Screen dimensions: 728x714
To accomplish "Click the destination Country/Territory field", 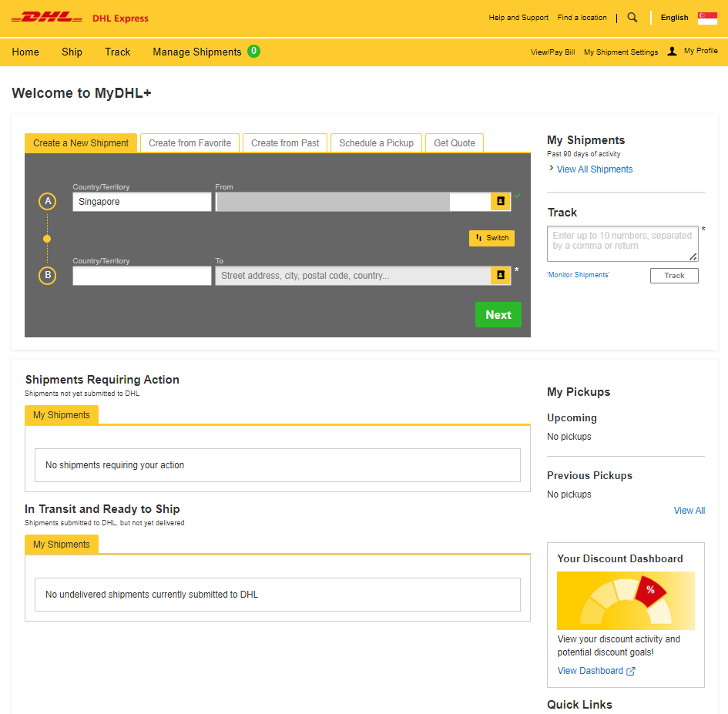I will (142, 276).
